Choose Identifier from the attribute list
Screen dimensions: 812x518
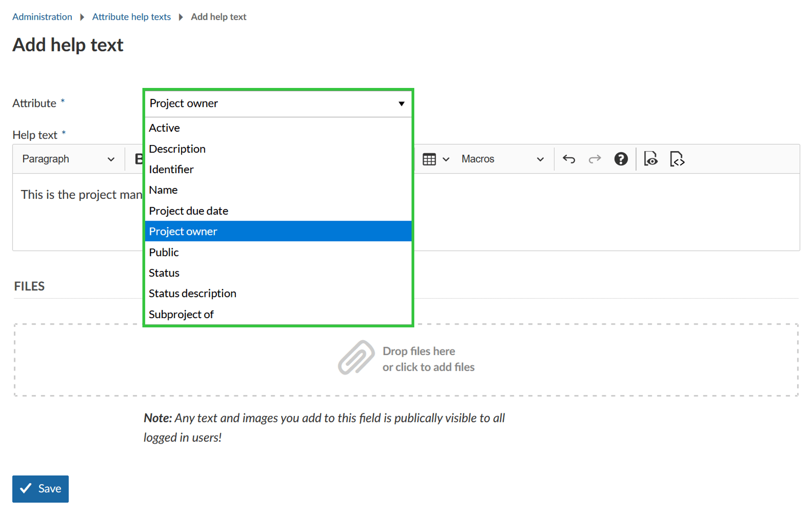click(x=171, y=169)
